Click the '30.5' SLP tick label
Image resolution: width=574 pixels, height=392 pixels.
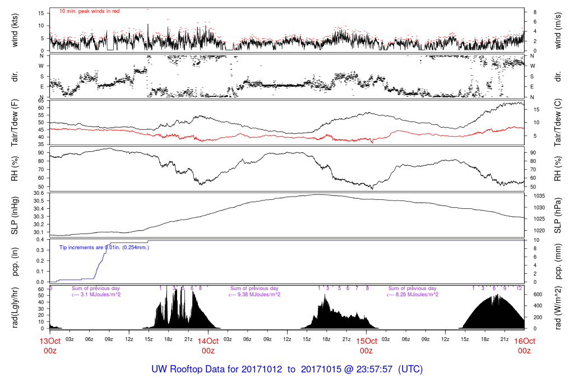pos(39,201)
